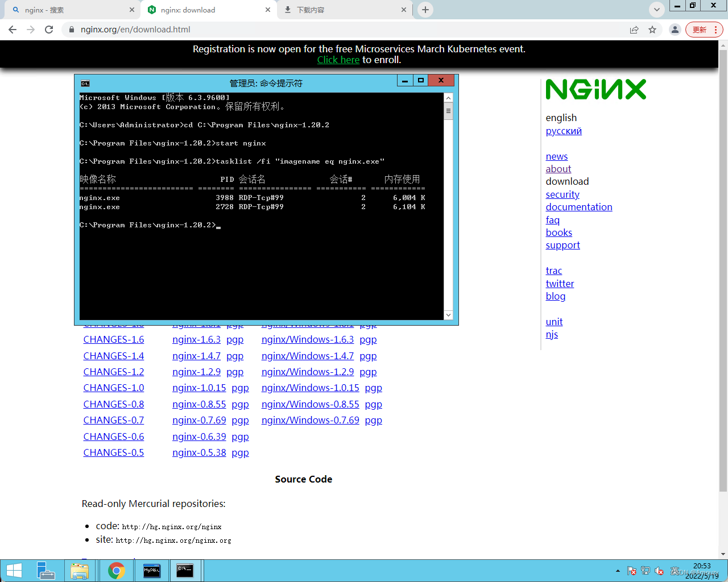Click the Chrome taskbar icon

click(x=117, y=571)
